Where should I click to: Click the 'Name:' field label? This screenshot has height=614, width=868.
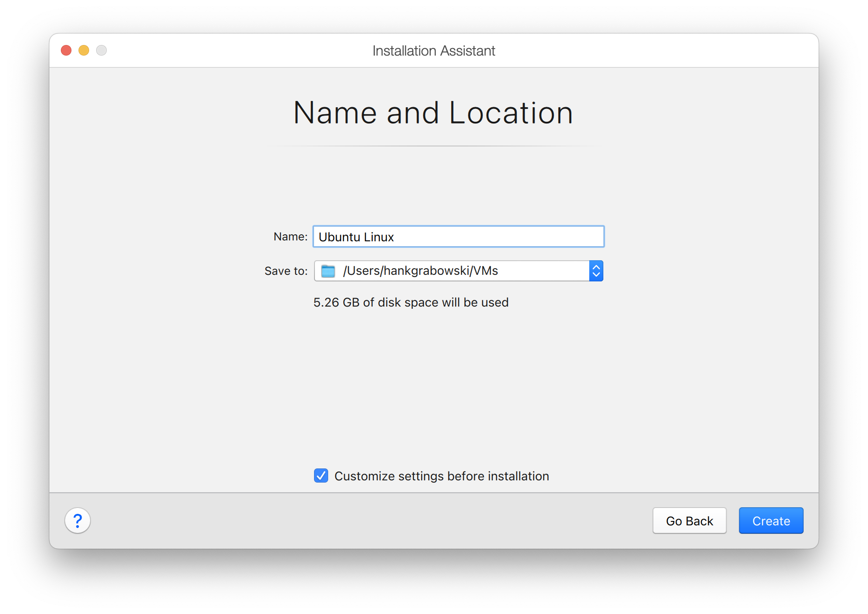click(290, 237)
